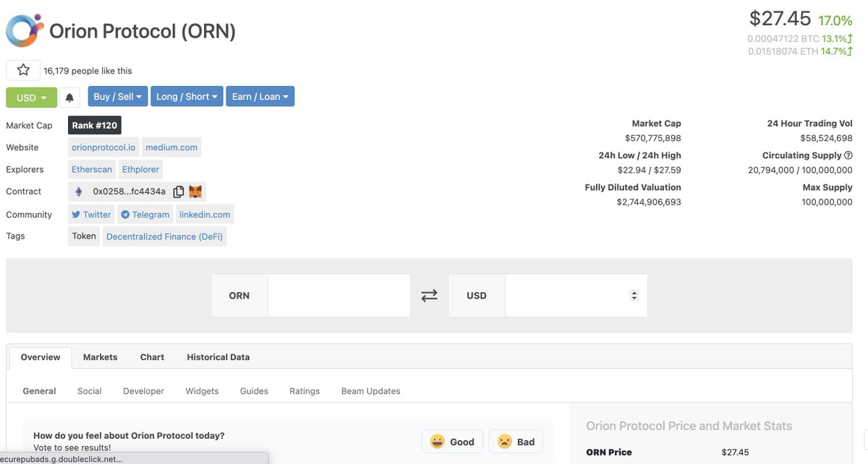
Task: Select the Widgets sub-tab
Action: pos(202,391)
